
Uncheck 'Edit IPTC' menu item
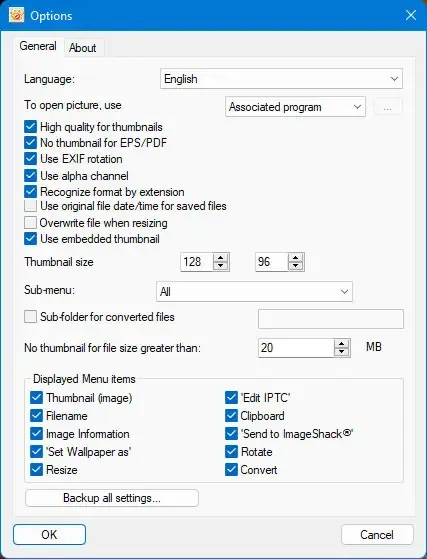231,398
